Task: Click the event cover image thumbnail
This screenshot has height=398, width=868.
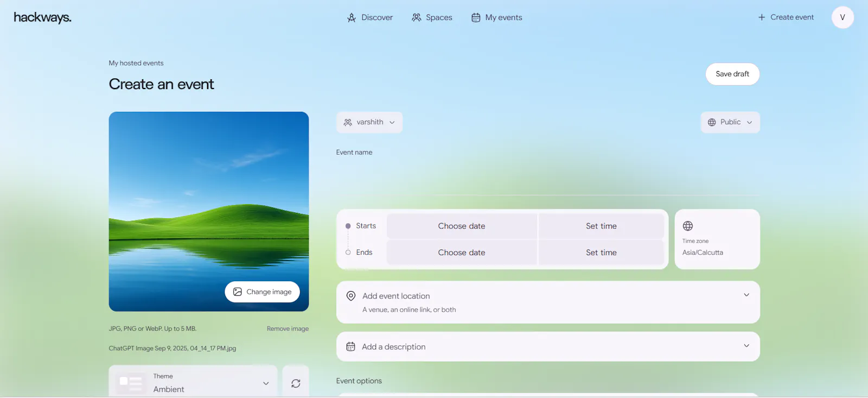Action: click(x=209, y=211)
